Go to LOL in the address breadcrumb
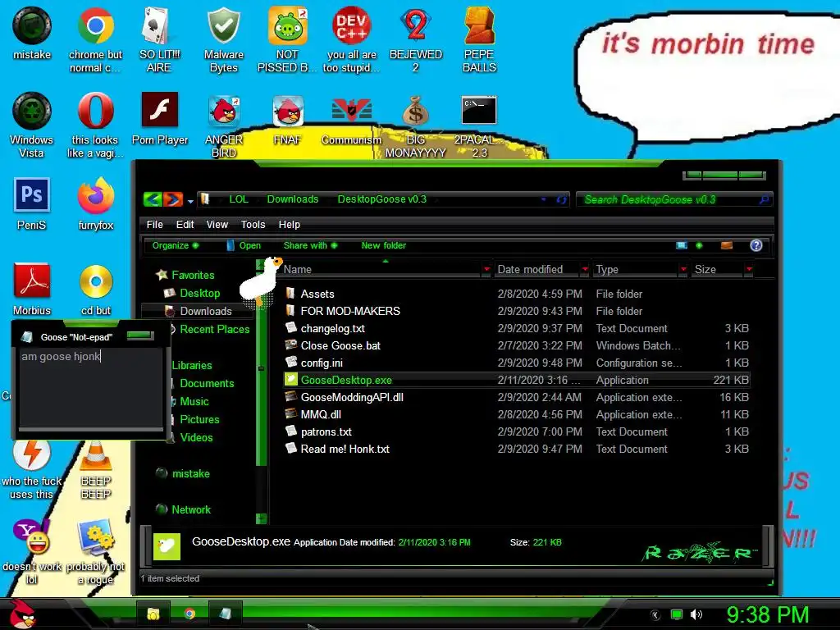 point(239,199)
